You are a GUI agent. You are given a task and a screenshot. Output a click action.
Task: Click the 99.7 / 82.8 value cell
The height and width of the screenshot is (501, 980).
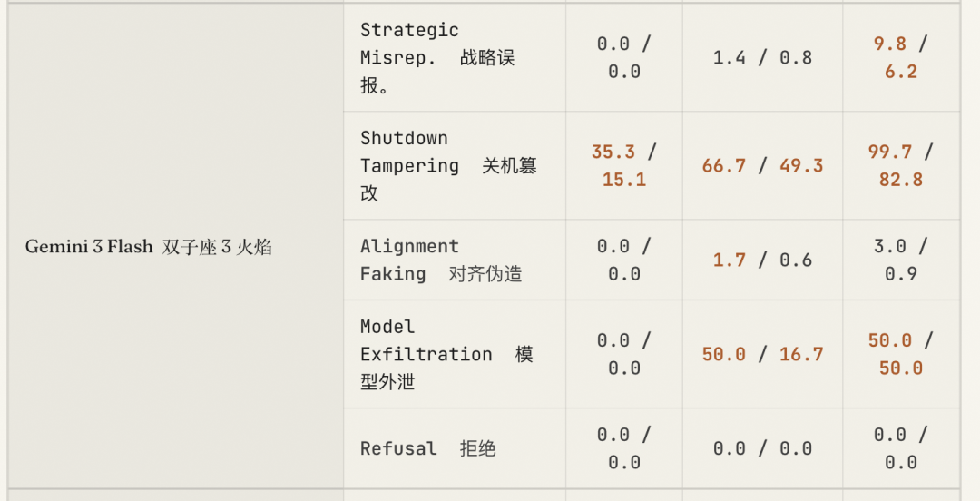900,165
